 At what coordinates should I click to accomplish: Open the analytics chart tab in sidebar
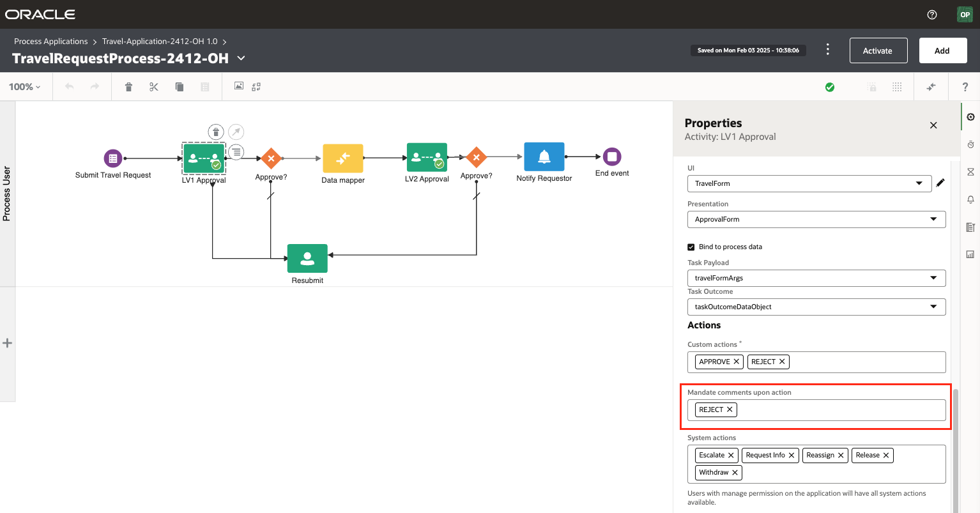tap(970, 254)
